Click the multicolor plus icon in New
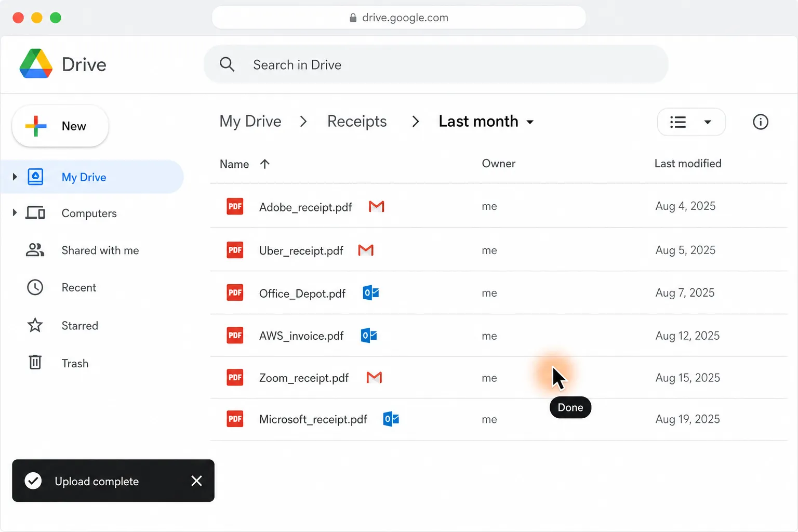 point(36,126)
